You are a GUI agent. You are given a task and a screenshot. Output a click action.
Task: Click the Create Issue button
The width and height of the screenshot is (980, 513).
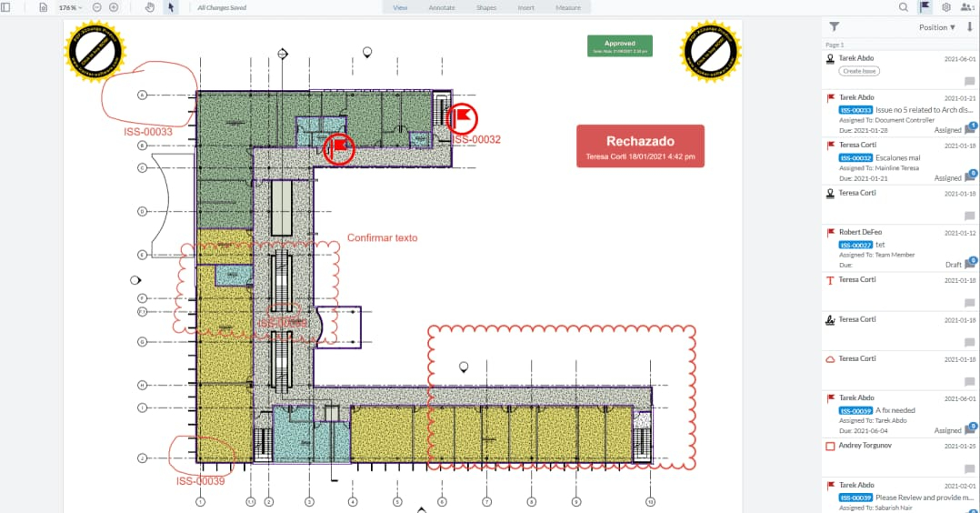(859, 71)
